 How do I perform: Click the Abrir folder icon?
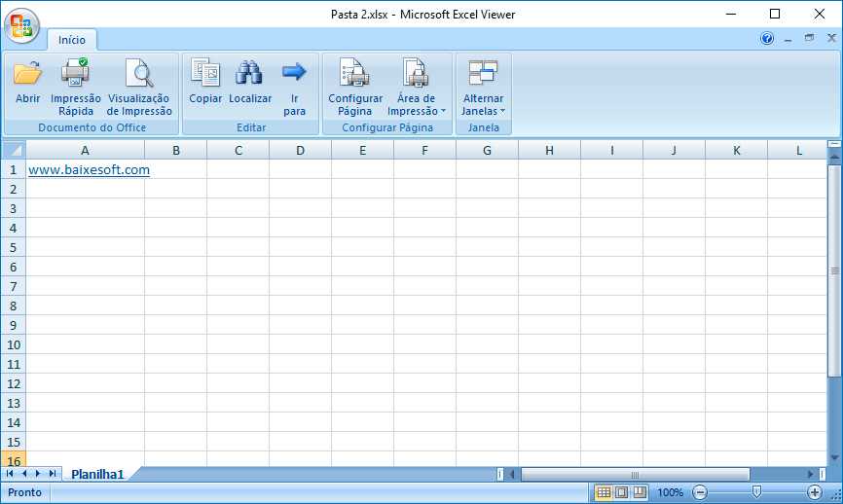[x=27, y=74]
